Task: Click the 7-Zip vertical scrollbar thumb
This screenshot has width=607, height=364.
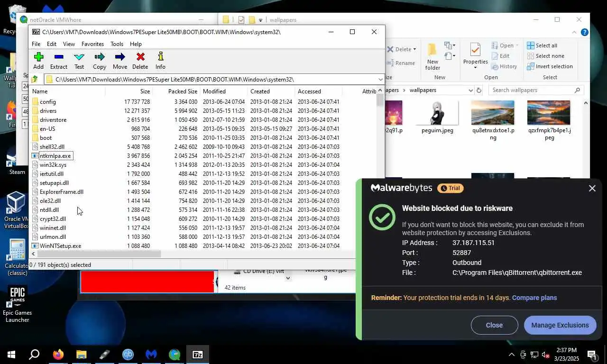Action: 380,100
